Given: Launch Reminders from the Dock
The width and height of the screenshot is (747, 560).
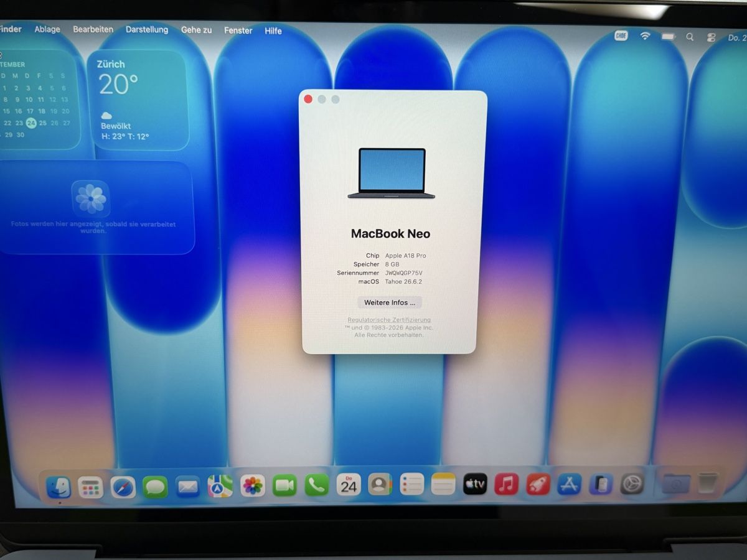Looking at the screenshot, I should point(411,484).
